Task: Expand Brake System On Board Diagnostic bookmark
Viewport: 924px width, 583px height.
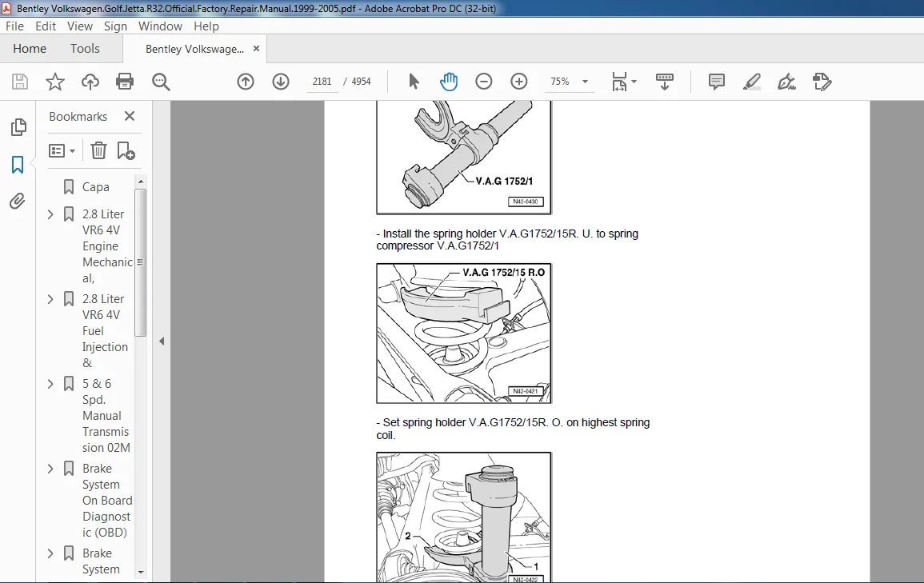Action: click(x=50, y=469)
